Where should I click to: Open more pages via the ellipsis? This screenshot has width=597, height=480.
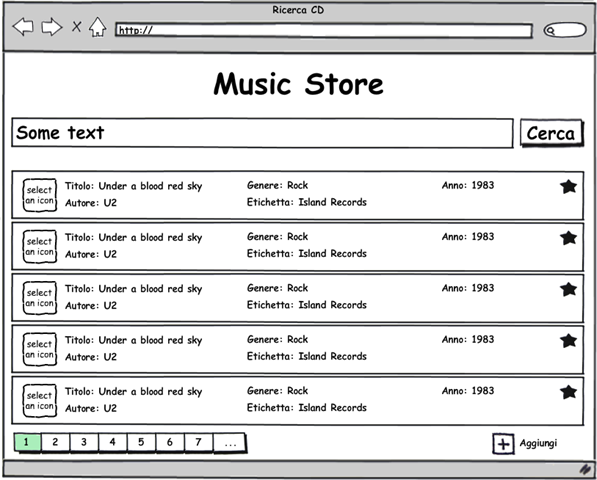click(230, 443)
